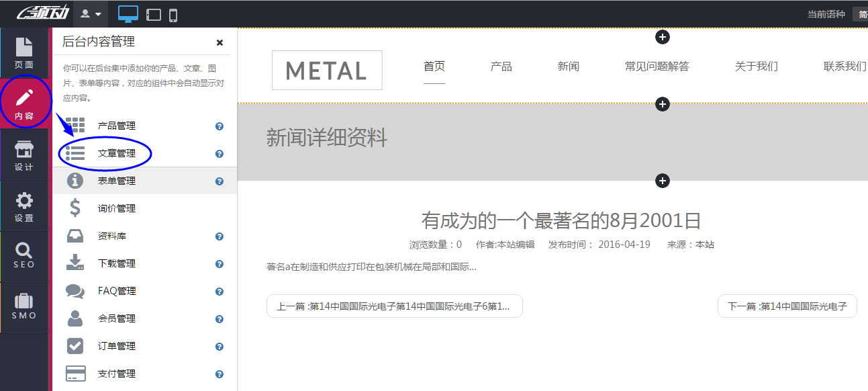Open the 新闻 navigation menu item
Image resolution: width=868 pixels, height=391 pixels.
coord(568,66)
